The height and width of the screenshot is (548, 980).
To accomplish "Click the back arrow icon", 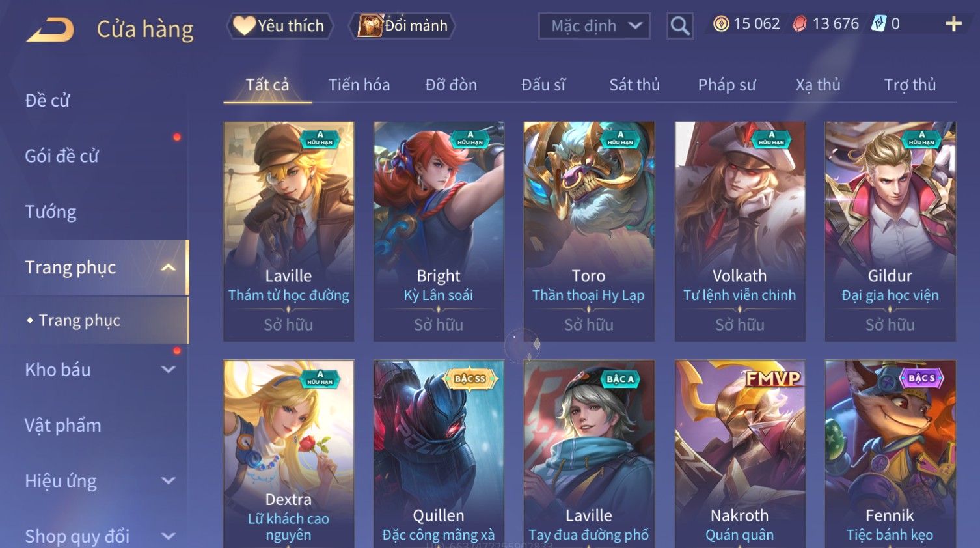I will coord(50,30).
